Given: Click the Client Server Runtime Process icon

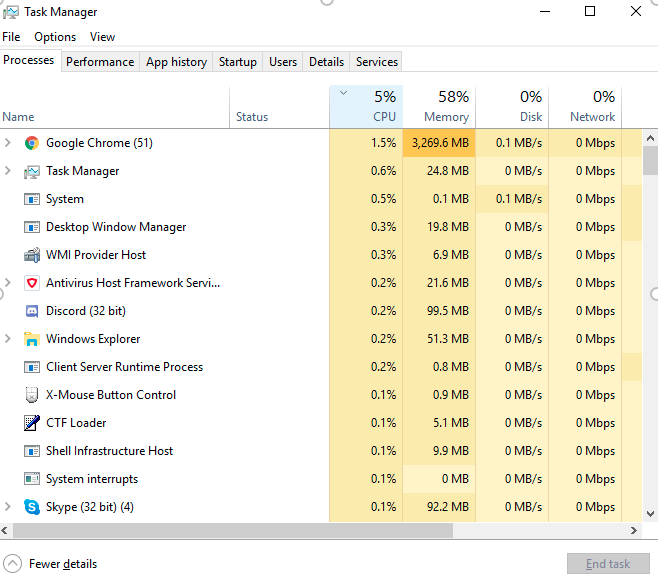Looking at the screenshot, I should [x=32, y=367].
